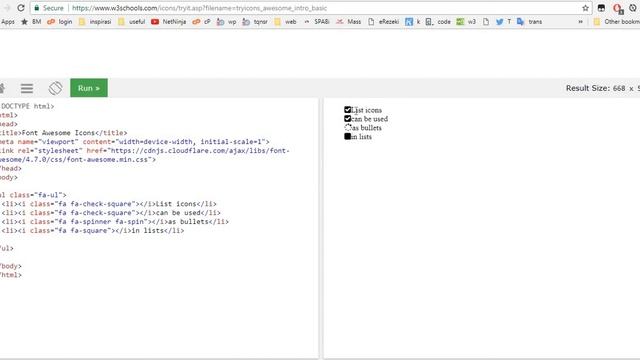The height and width of the screenshot is (360, 640).
Task: Expand hidden bookmarks with the » chevron
Action: (x=580, y=22)
